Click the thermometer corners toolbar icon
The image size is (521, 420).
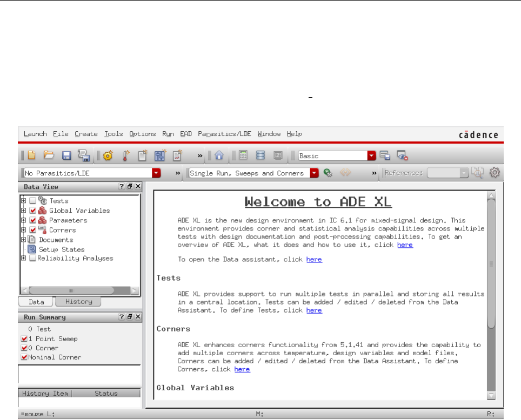tap(125, 155)
